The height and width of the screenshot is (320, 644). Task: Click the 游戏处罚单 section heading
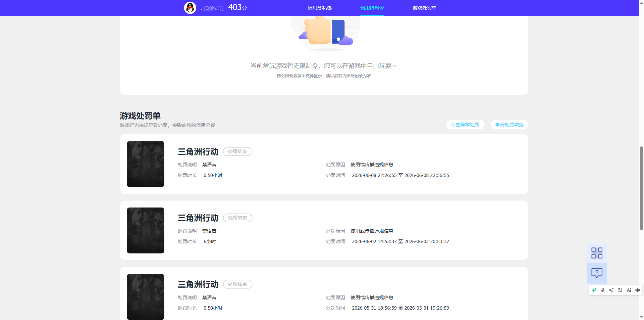140,116
